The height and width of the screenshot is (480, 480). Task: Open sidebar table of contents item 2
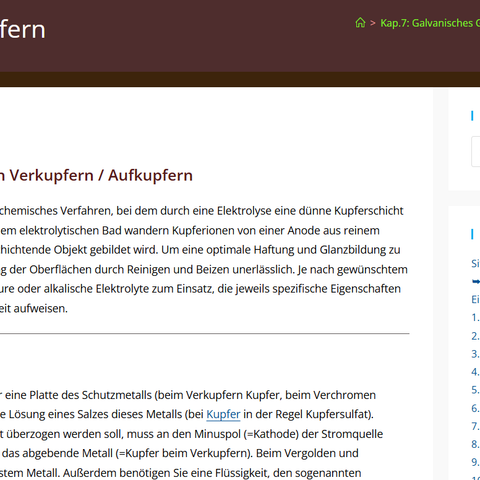[475, 336]
